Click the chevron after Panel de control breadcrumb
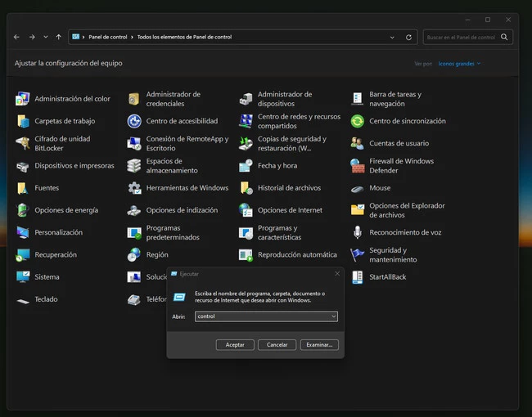 [x=132, y=37]
